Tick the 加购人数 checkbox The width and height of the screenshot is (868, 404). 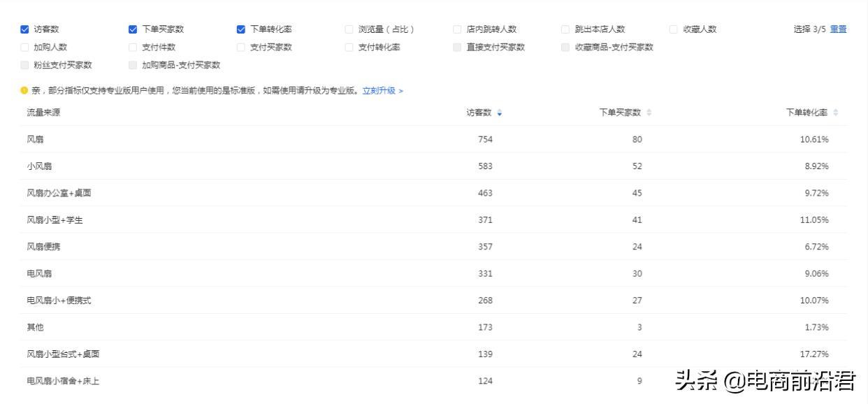[25, 48]
